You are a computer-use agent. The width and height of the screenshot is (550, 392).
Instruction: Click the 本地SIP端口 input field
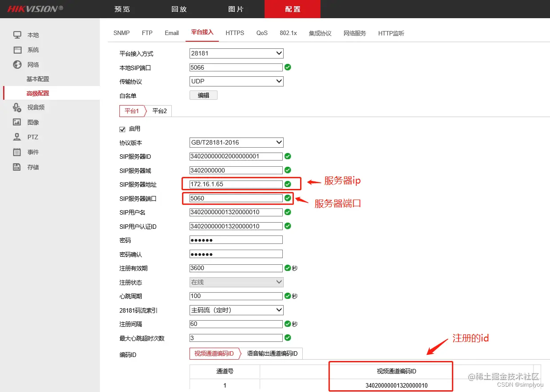point(236,67)
